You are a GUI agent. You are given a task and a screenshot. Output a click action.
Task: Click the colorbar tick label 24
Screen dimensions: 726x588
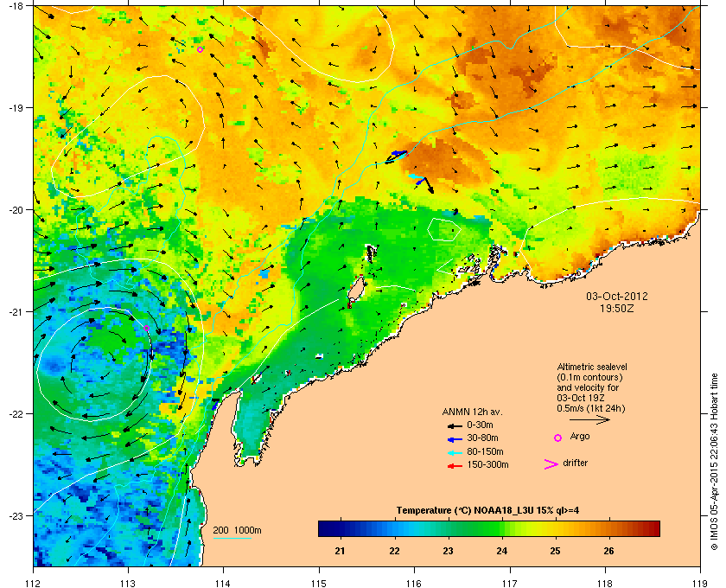501,551
